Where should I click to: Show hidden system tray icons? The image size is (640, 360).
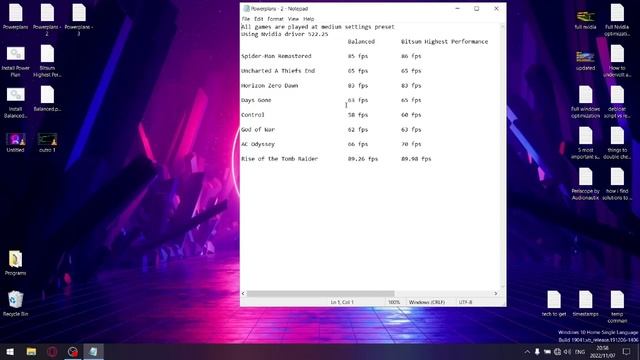pos(527,352)
